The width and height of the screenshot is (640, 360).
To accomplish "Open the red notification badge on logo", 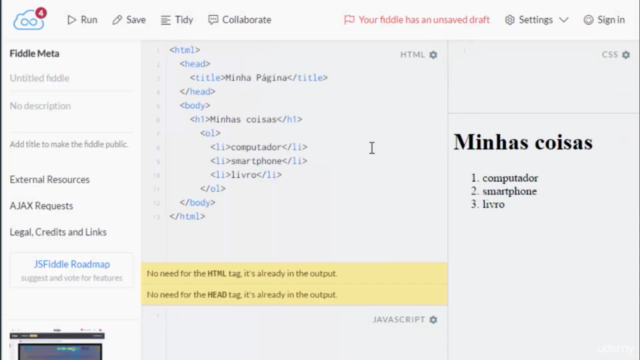I will click(40, 13).
